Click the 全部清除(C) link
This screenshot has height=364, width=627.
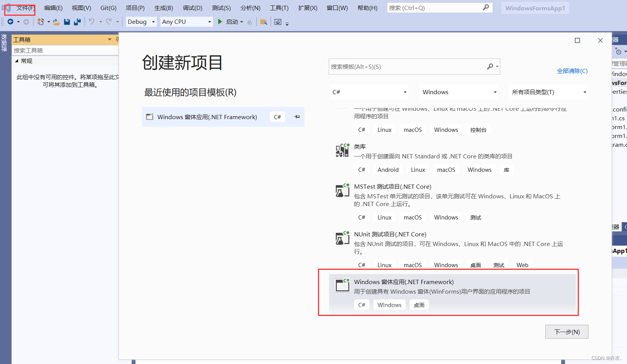[x=572, y=71]
